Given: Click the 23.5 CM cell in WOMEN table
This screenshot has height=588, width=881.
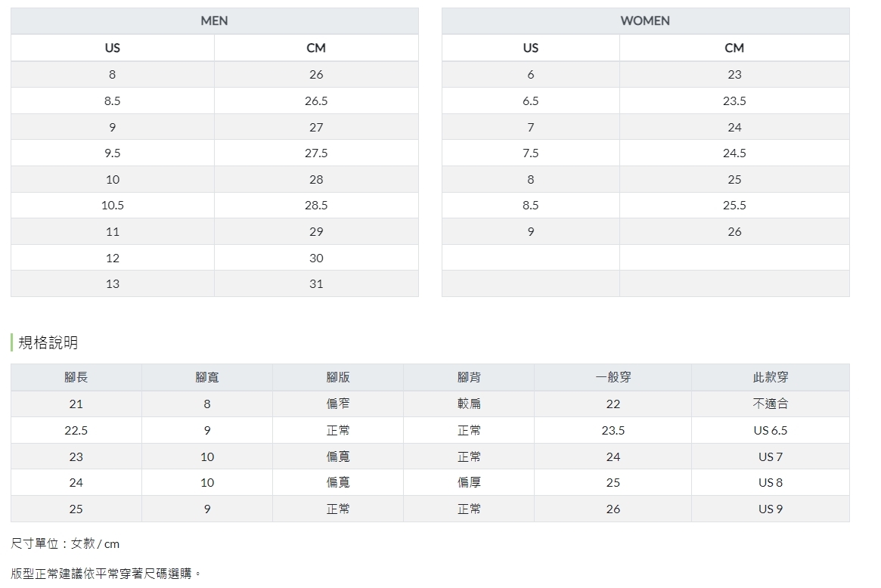Looking at the screenshot, I should pos(734,101).
